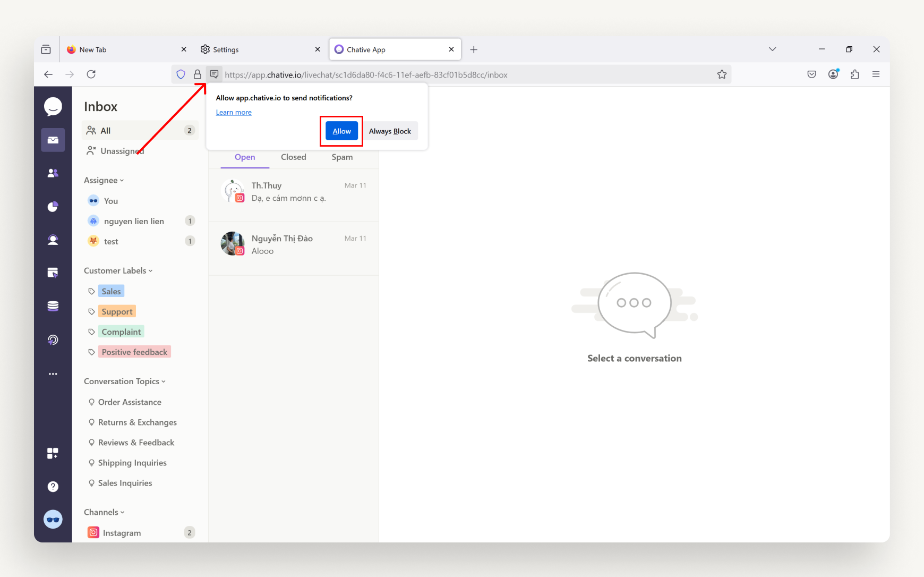
Task: Open the Help question mark icon
Action: [x=53, y=486]
